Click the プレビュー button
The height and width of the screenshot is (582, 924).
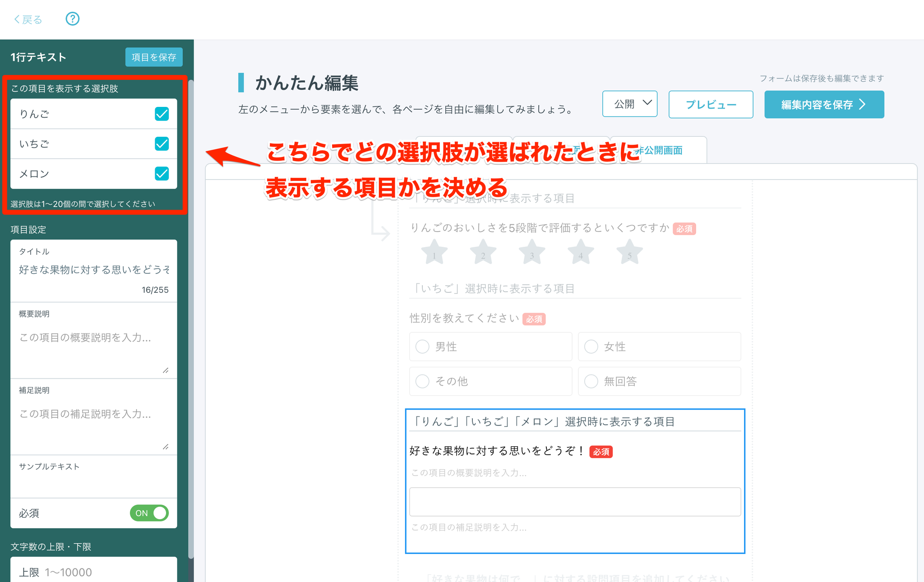(711, 105)
